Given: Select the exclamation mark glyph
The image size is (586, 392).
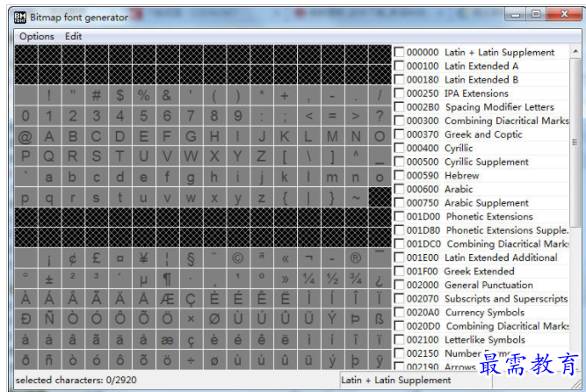Looking at the screenshot, I should pos(49,96).
